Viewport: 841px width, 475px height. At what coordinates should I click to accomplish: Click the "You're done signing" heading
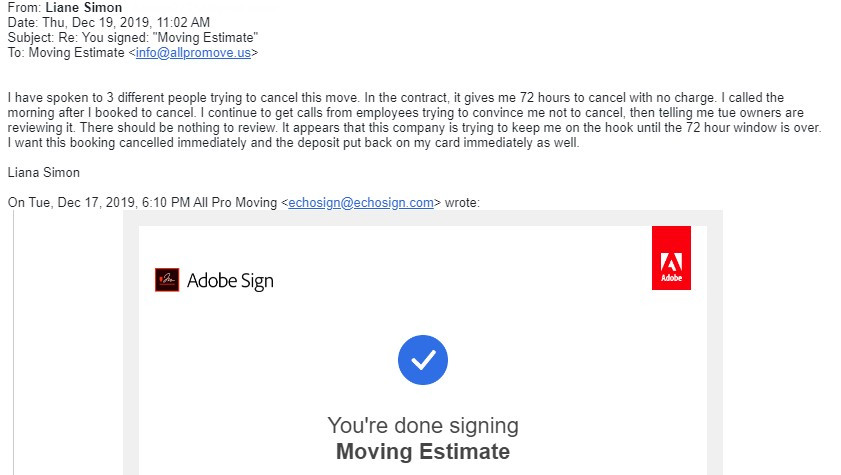click(423, 425)
